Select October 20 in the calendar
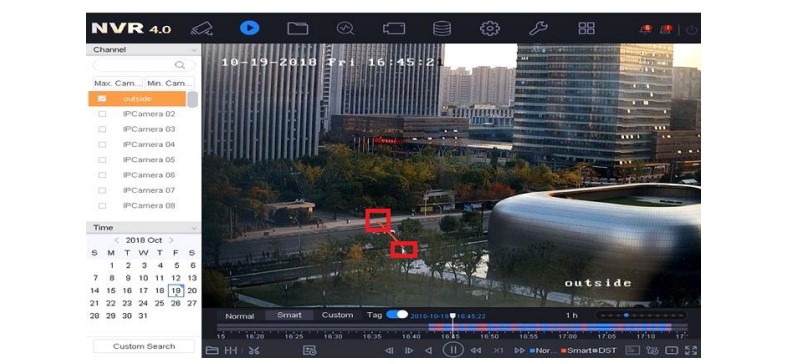Image resolution: width=811 pixels, height=364 pixels. tap(192, 291)
